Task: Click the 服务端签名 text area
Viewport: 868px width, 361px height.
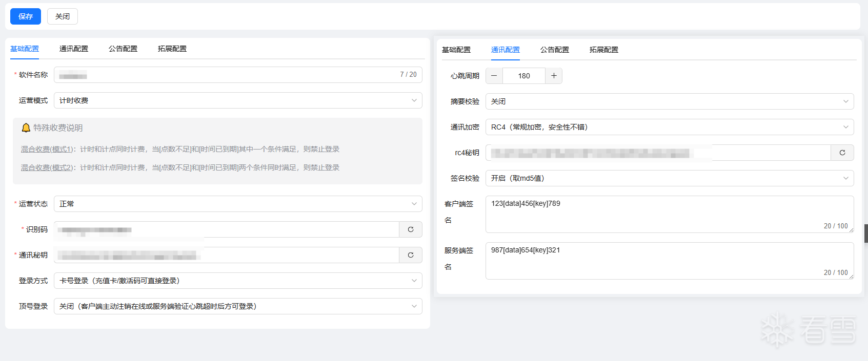Action: pos(670,261)
